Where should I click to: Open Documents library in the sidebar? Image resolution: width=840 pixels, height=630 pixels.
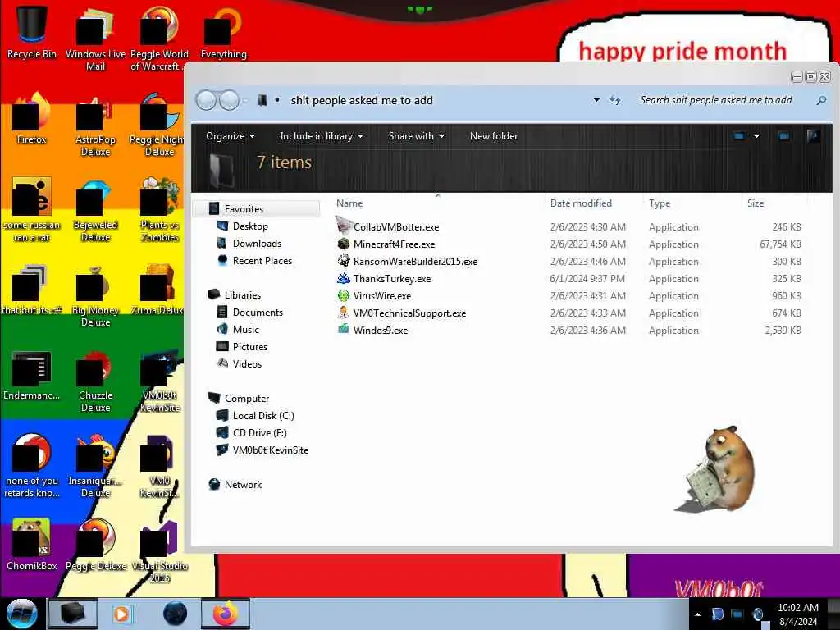pyautogui.click(x=257, y=313)
